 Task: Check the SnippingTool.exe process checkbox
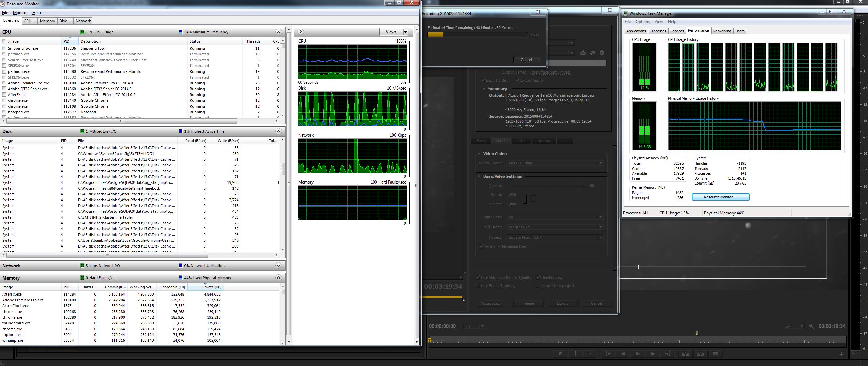coord(4,48)
